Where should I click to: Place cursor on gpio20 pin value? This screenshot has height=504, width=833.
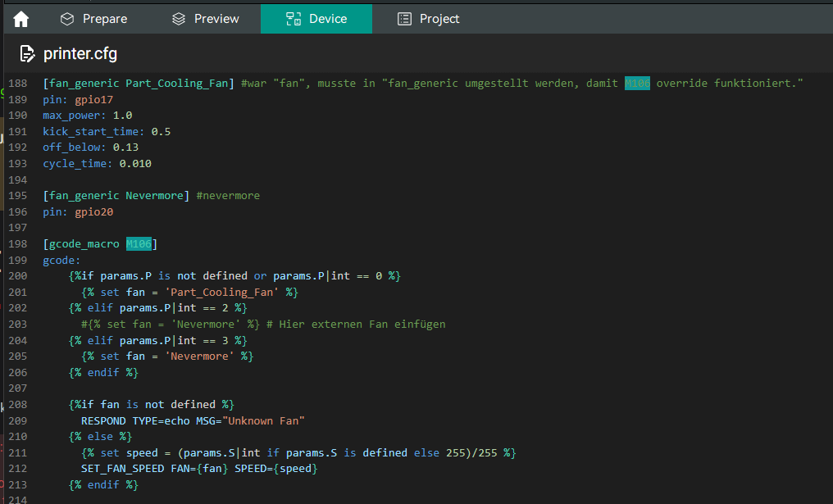click(x=93, y=212)
